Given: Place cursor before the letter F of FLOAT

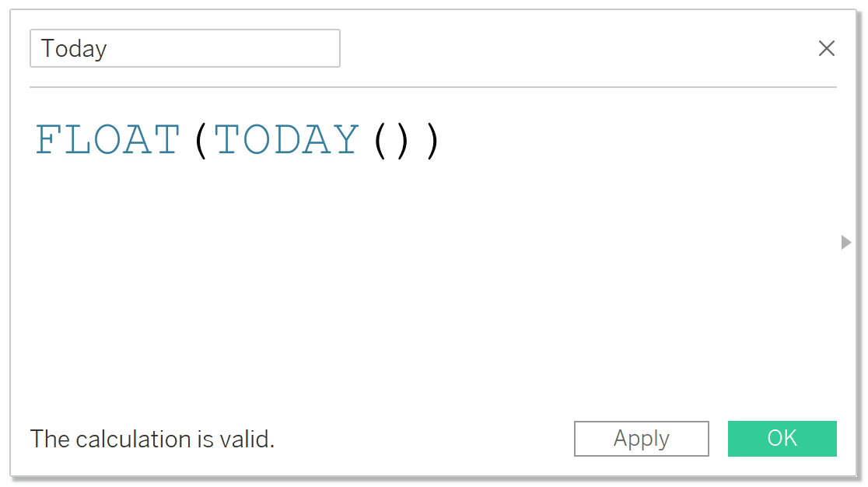Looking at the screenshot, I should [35, 139].
